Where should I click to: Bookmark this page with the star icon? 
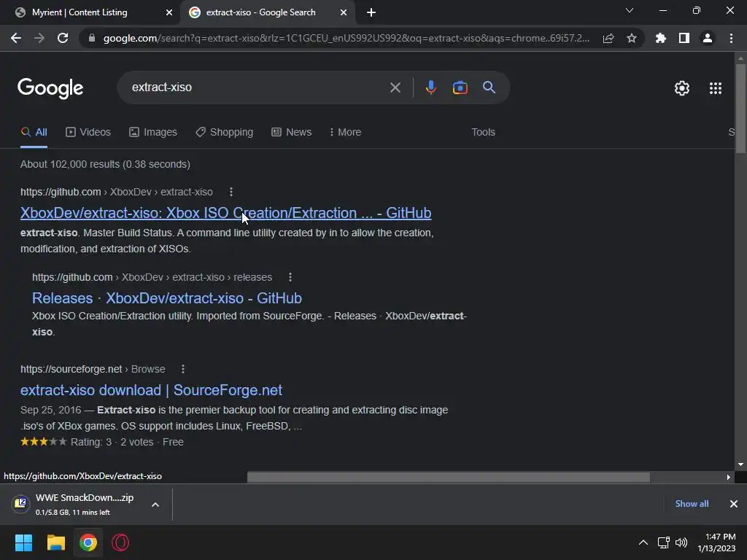pyautogui.click(x=632, y=38)
